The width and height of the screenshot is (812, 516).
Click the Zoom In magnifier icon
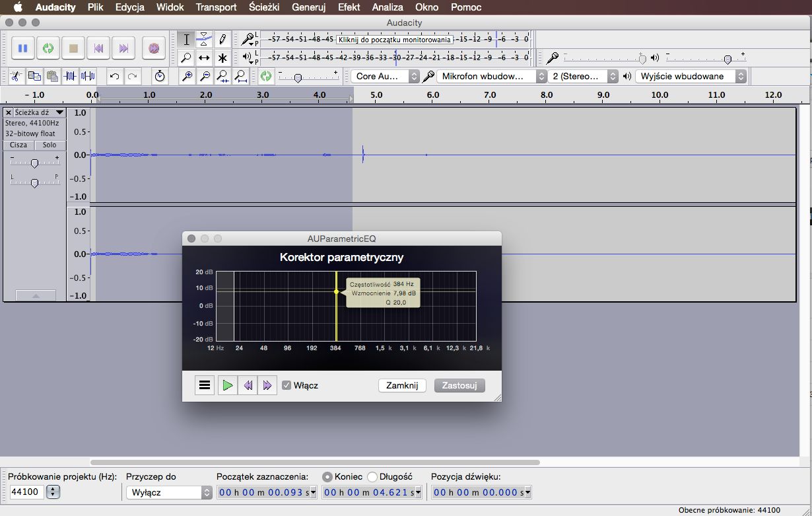point(187,76)
